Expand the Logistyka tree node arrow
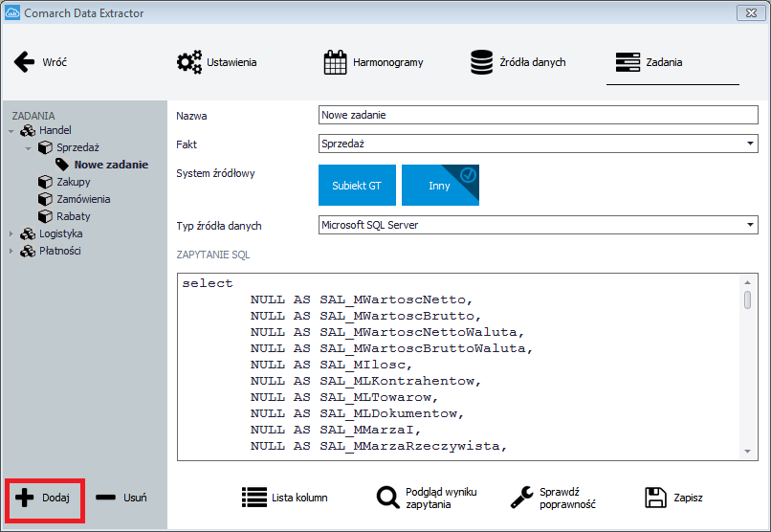This screenshot has height=532, width=771. pos(11,234)
